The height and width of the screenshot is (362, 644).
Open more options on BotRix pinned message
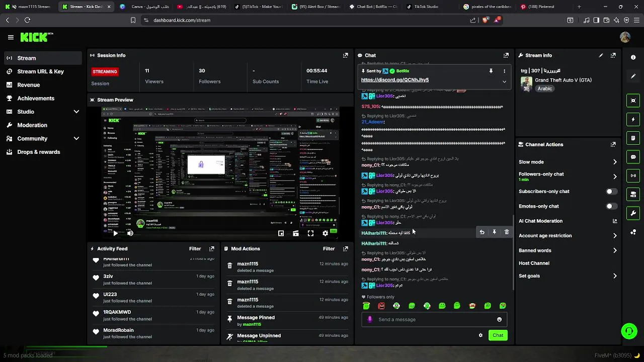click(x=504, y=71)
